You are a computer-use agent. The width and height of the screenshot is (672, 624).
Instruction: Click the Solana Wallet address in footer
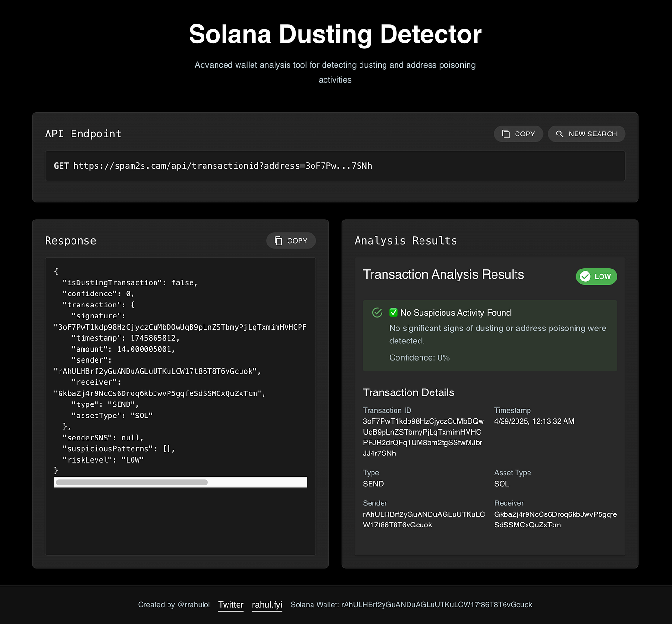tap(437, 605)
